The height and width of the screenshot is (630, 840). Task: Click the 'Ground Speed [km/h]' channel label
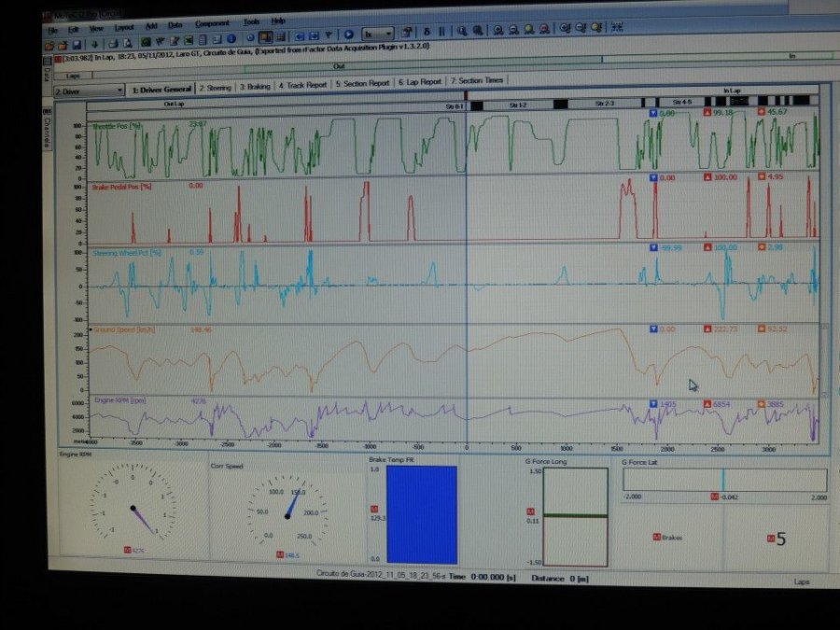click(x=124, y=329)
